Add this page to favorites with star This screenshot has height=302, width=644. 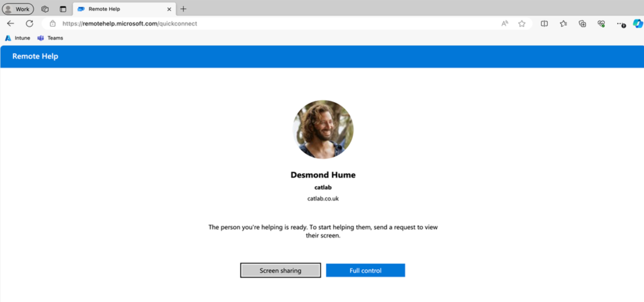tap(522, 23)
